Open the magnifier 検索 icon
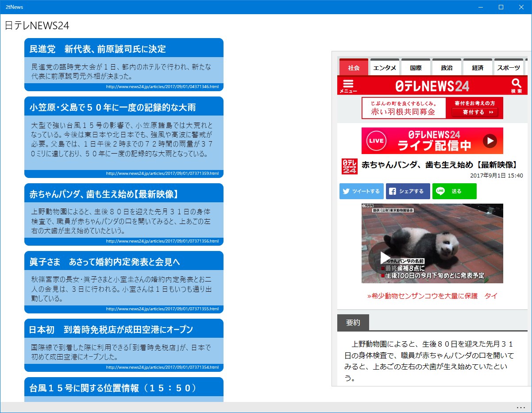 point(516,86)
